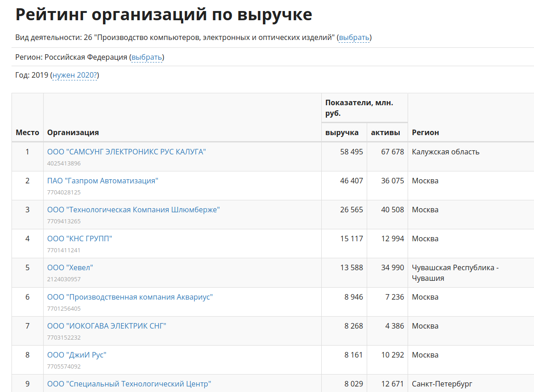This screenshot has width=534, height=392.
Task: Click assets value 67 678
Action: pyautogui.click(x=392, y=152)
